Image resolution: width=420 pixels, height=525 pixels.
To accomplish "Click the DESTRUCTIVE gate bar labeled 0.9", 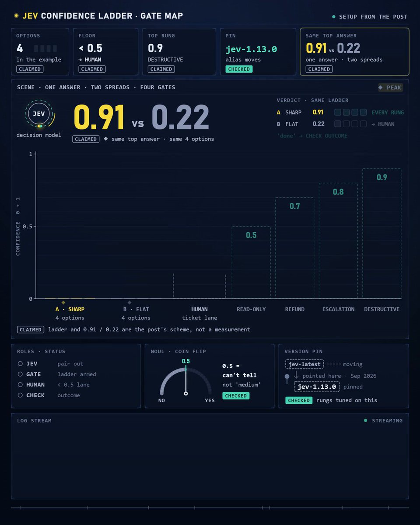I will pos(382,234).
